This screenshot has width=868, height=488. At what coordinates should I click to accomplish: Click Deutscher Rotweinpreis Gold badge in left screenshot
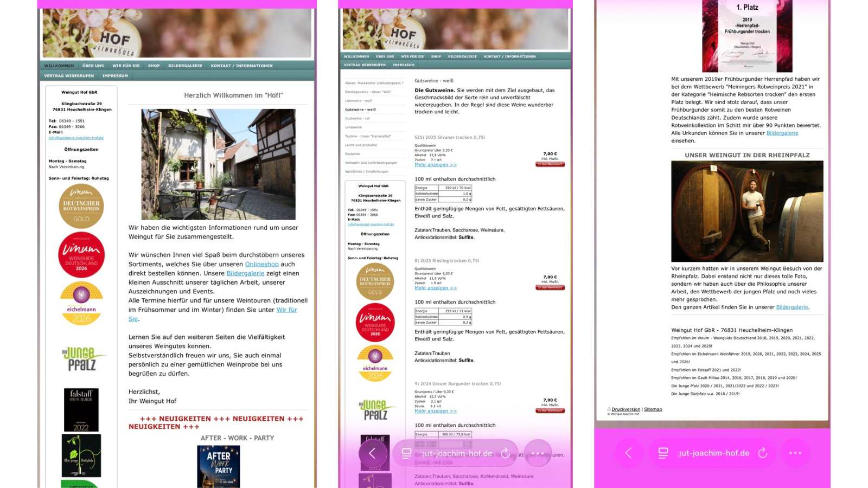pos(81,206)
